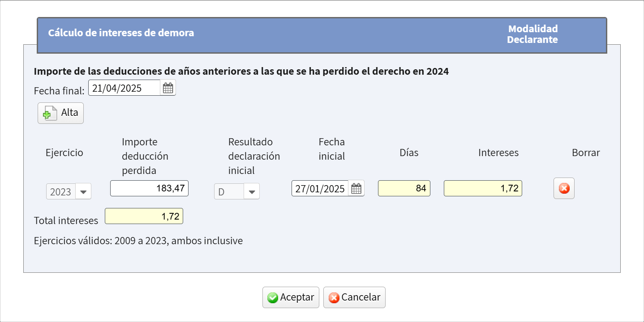This screenshot has width=644, height=322.
Task: Click the green plus icon on Alta button
Action: pyautogui.click(x=48, y=113)
